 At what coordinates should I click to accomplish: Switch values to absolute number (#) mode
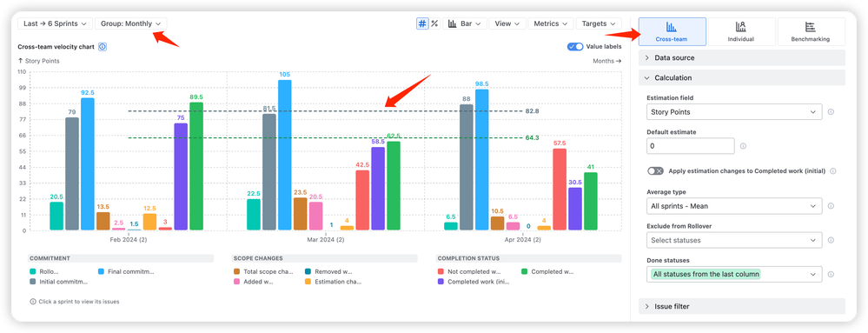pos(422,23)
